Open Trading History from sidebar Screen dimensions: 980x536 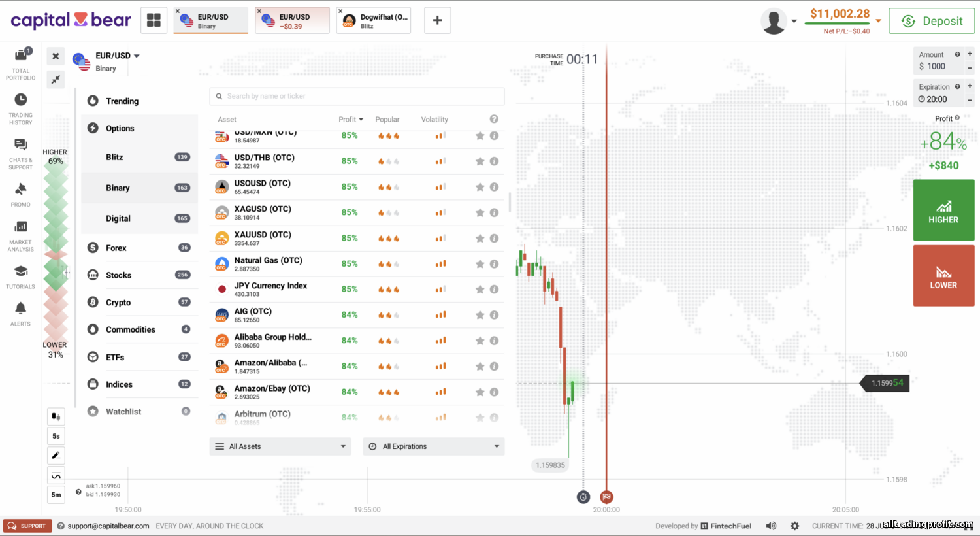click(x=21, y=108)
